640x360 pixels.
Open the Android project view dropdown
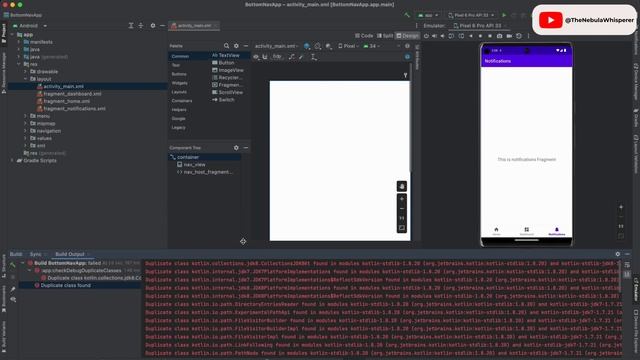pyautogui.click(x=30, y=26)
